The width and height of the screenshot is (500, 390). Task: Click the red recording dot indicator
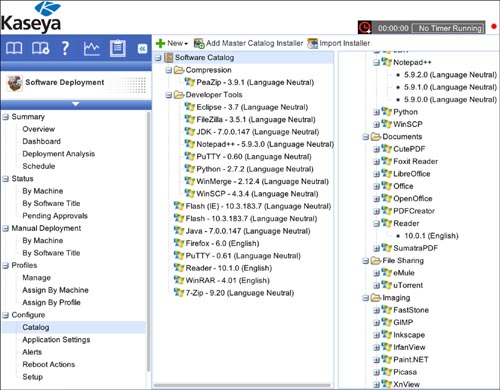point(494,26)
